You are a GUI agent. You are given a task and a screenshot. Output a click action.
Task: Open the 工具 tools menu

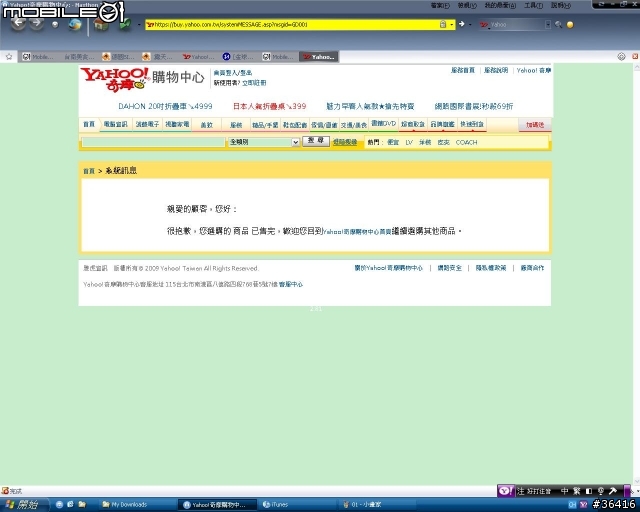pyautogui.click(x=533, y=5)
